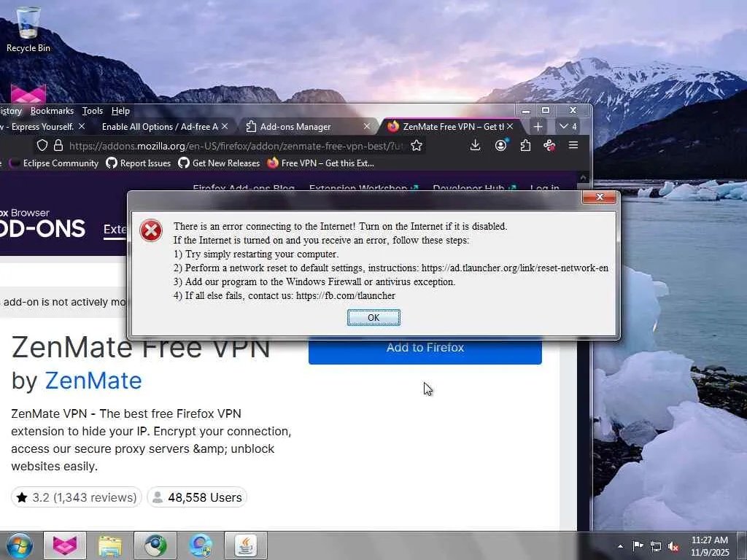Open the Firefox Add-ons Blog link
The width and height of the screenshot is (747, 560).
click(244, 187)
